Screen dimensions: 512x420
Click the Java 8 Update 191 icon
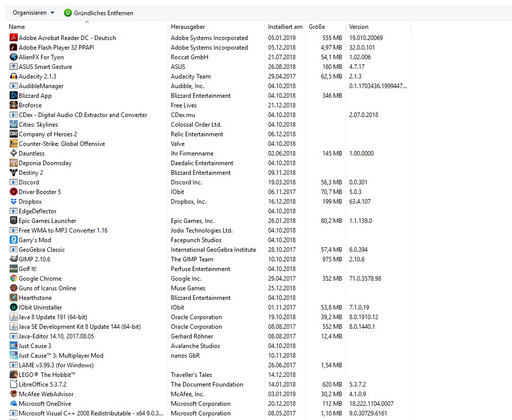coord(13,317)
